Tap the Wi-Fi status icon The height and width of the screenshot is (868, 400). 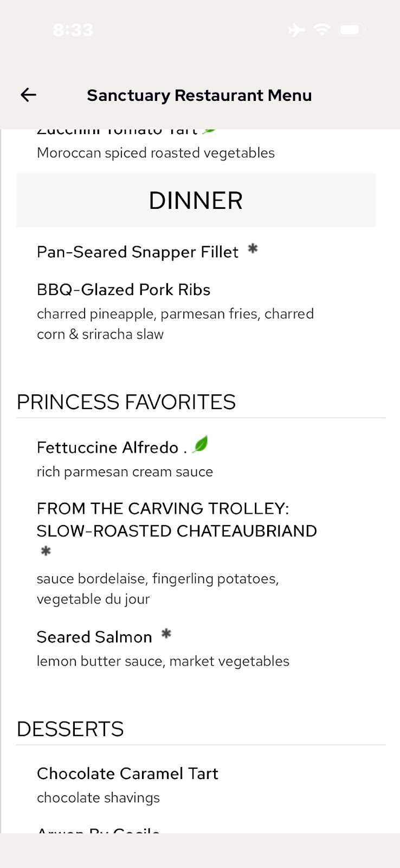322,30
